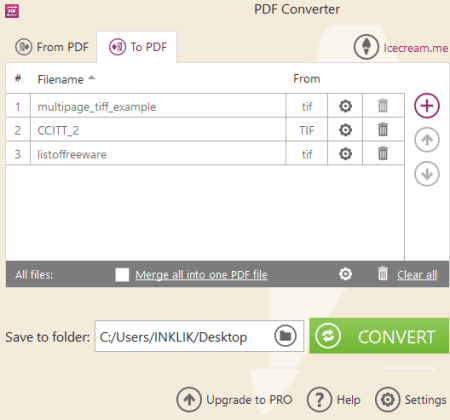
Task: Click the Upgrade to PRO arrow icon
Action: coord(189,399)
